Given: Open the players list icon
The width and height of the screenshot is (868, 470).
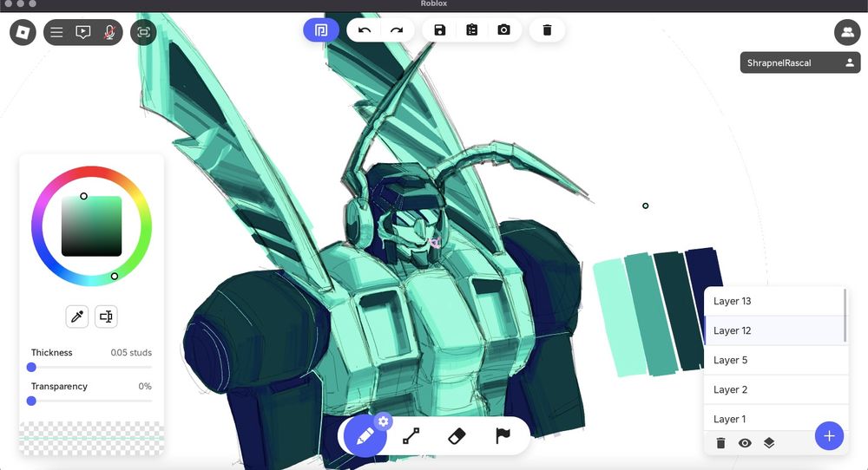Looking at the screenshot, I should (847, 32).
